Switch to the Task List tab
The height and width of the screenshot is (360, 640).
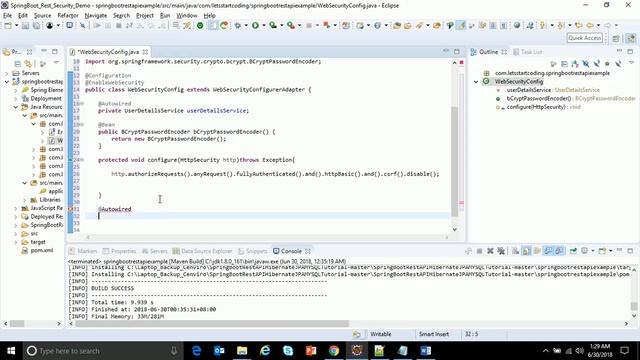[x=528, y=52]
